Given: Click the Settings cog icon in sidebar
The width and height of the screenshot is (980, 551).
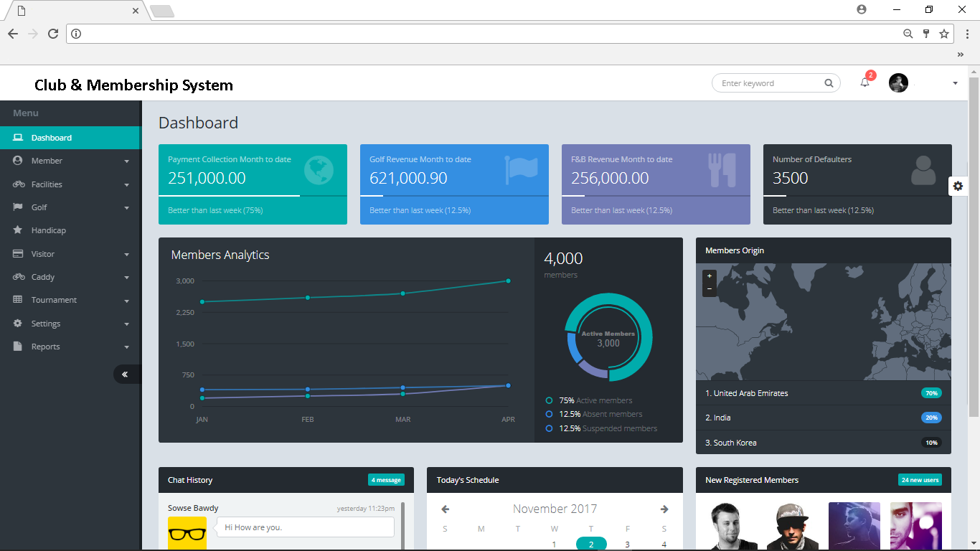Looking at the screenshot, I should [18, 324].
